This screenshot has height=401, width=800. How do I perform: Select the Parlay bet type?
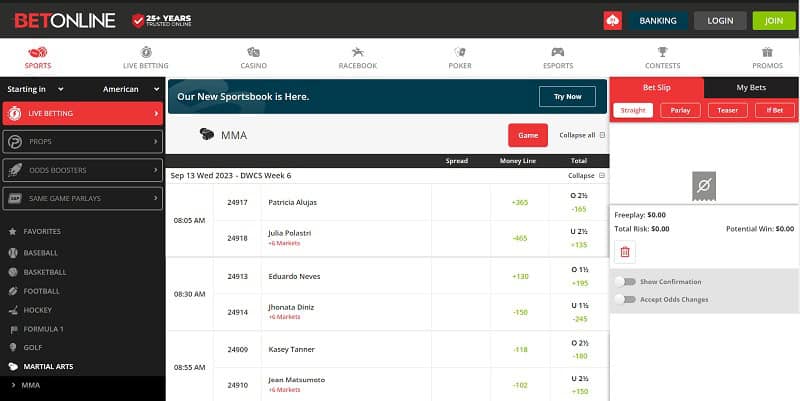tap(680, 110)
